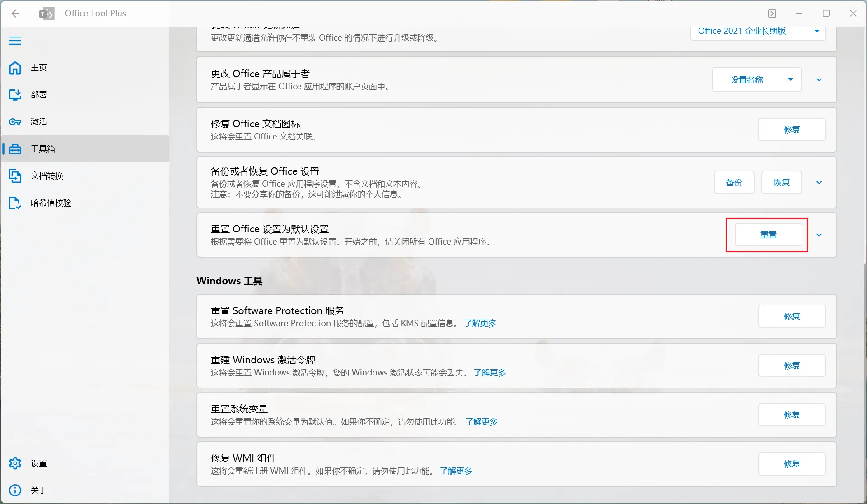Open the 关于 page at the bottom
867x504 pixels.
tap(15, 490)
